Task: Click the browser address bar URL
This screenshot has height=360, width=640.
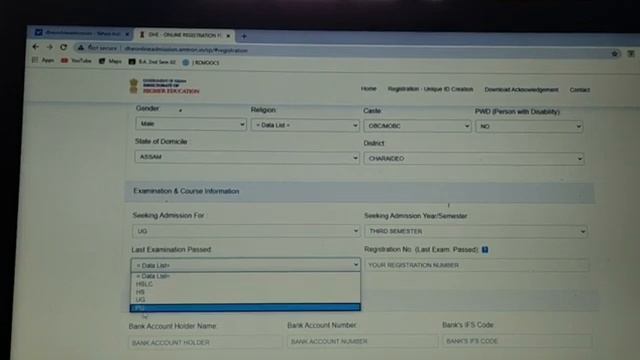Action: 186,50
